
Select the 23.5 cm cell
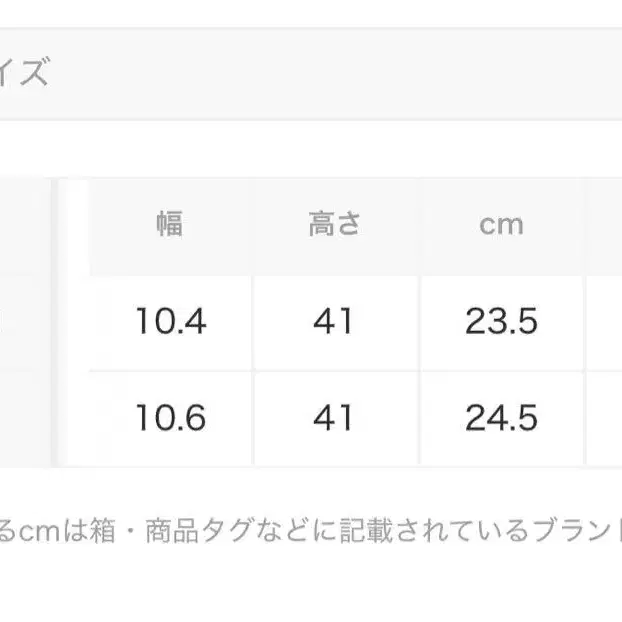(501, 321)
